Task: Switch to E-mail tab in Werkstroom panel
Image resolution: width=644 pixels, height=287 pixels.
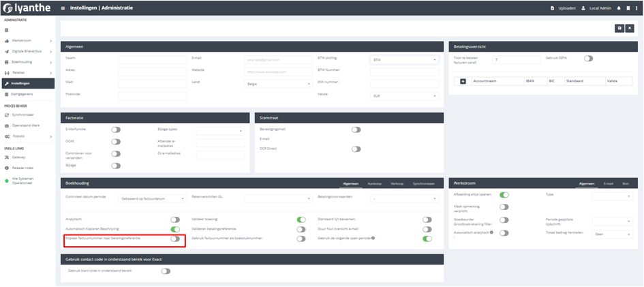Action: 608,183
